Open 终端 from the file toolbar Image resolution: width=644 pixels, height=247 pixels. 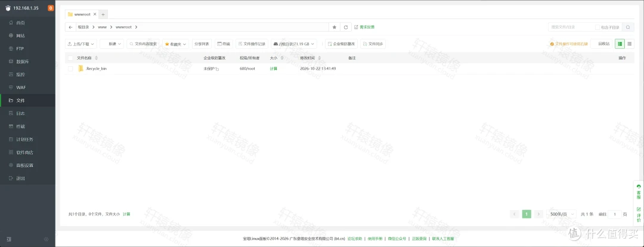click(224, 44)
